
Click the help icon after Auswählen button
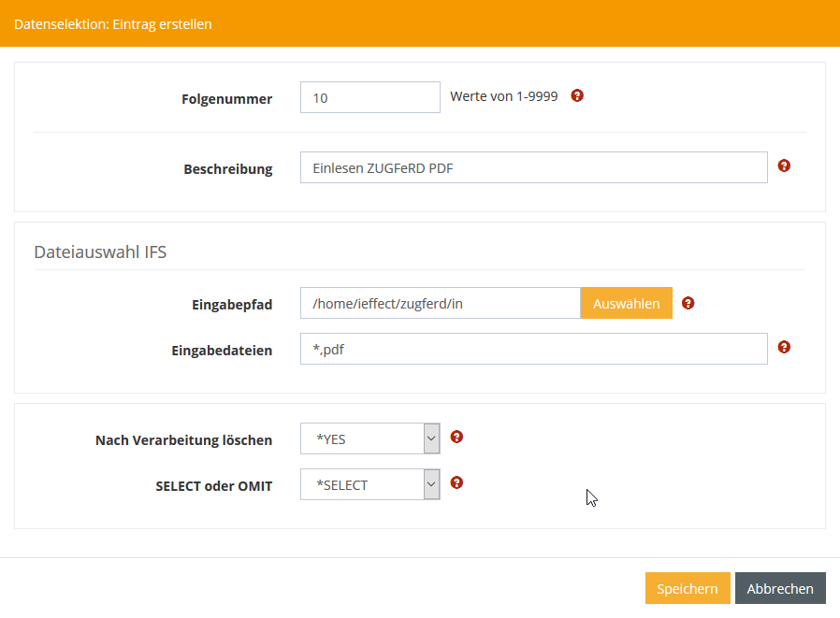(688, 303)
